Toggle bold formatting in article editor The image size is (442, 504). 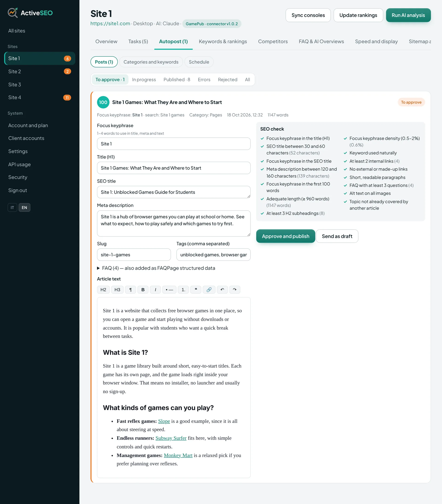pos(143,290)
